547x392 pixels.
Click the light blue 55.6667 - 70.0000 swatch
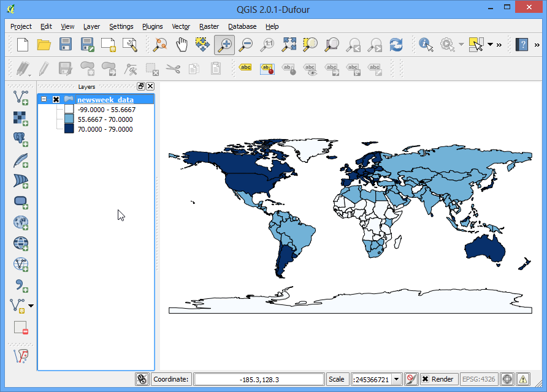tap(69, 119)
